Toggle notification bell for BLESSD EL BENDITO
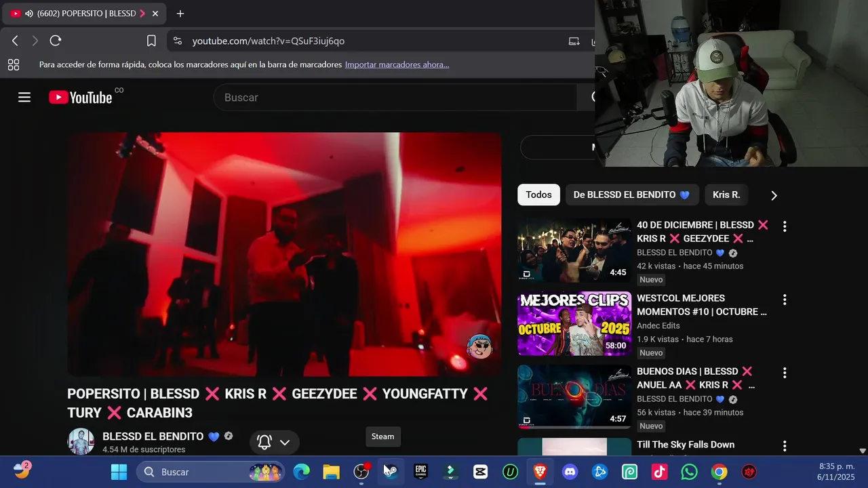Viewport: 868px width, 488px height. tap(264, 443)
